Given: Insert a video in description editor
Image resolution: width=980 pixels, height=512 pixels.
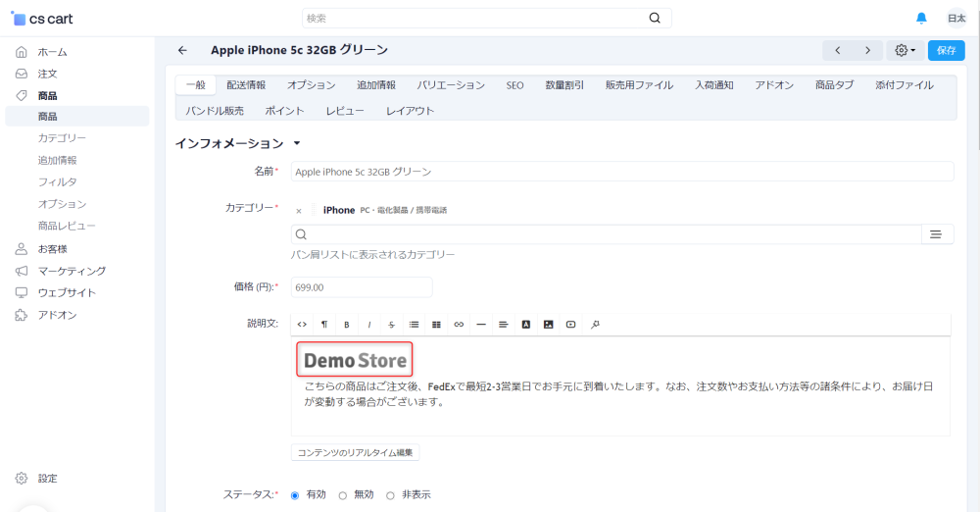Looking at the screenshot, I should tap(570, 325).
